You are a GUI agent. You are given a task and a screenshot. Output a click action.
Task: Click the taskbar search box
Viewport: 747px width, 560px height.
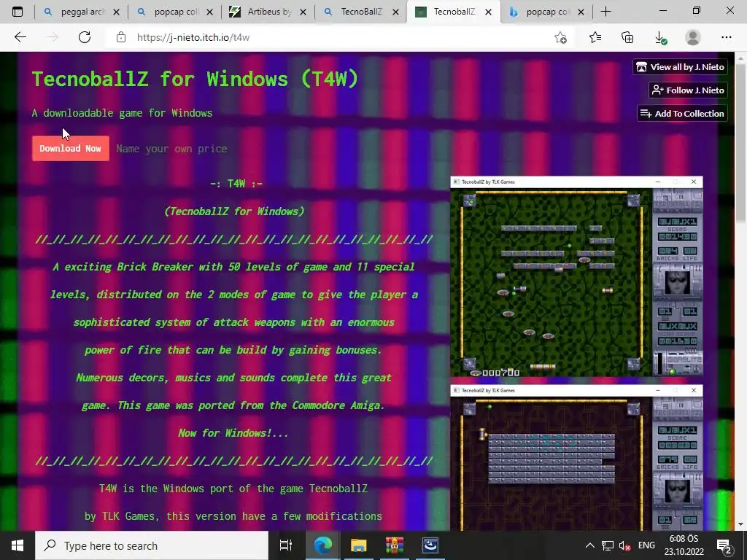(x=152, y=545)
